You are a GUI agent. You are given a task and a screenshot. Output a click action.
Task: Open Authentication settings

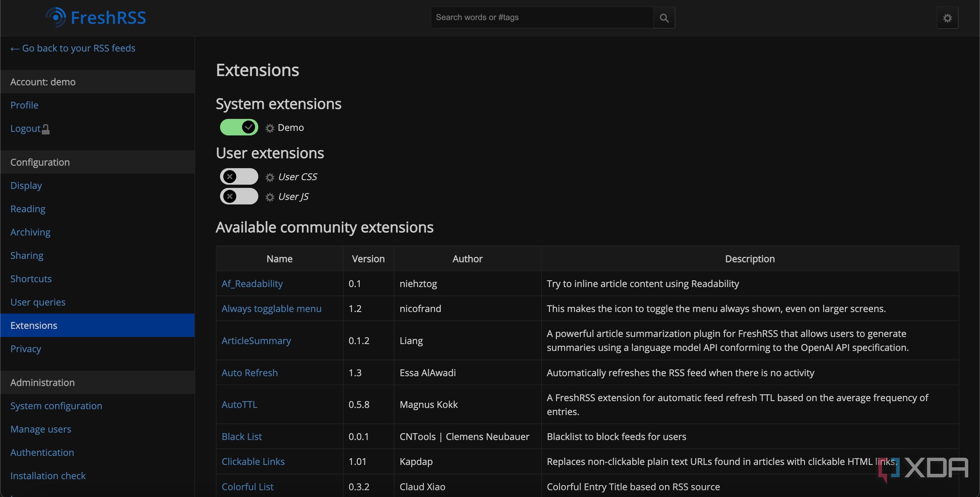(x=42, y=453)
